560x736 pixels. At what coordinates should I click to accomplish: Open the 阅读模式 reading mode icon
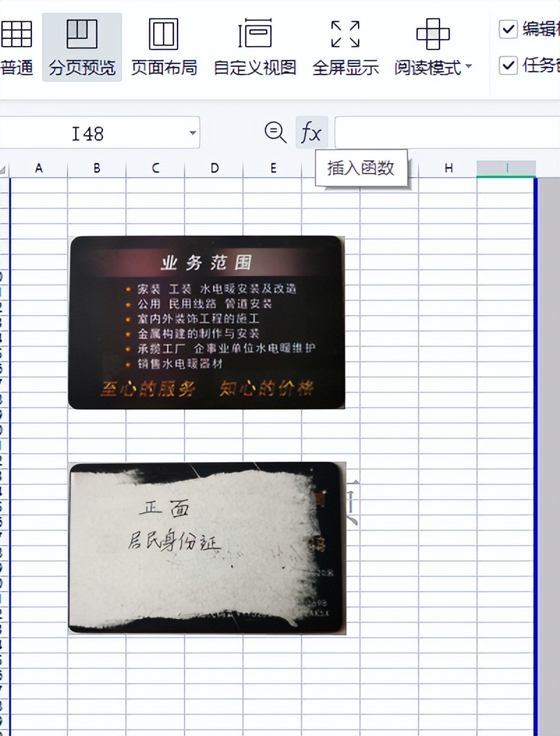432,33
